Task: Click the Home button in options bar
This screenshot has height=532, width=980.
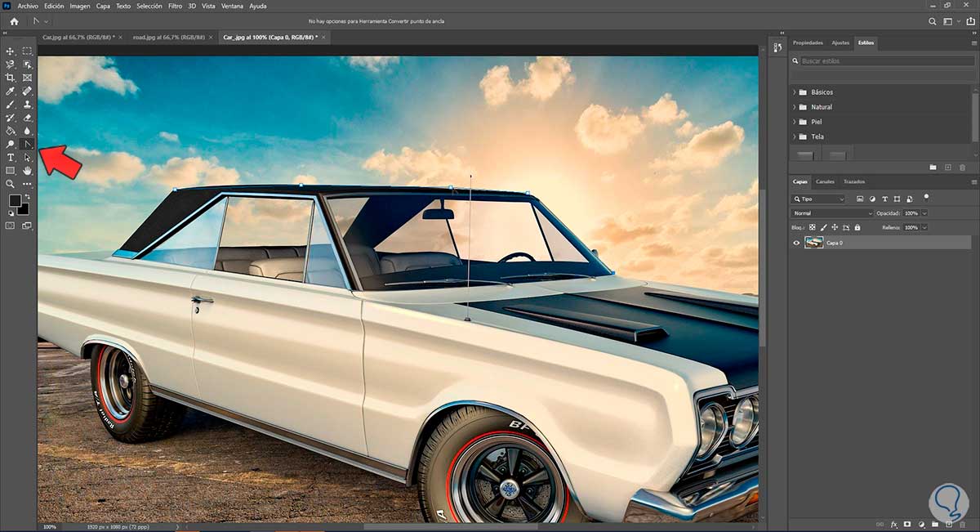Action: tap(14, 21)
